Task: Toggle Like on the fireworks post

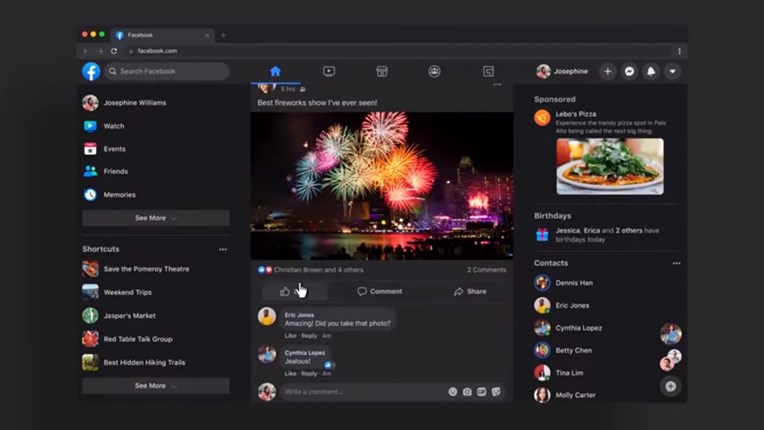Action: pyautogui.click(x=285, y=291)
